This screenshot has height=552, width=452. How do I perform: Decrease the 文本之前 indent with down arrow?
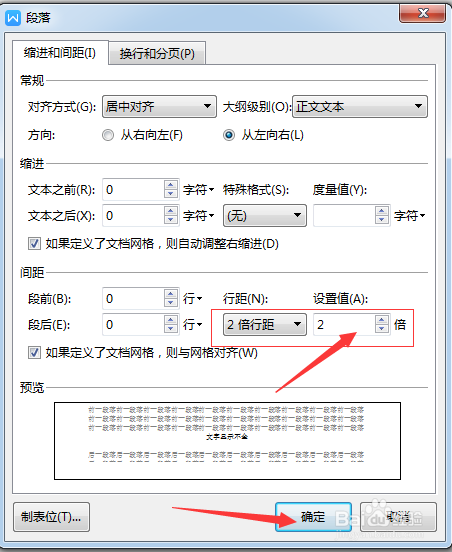[x=171, y=194]
